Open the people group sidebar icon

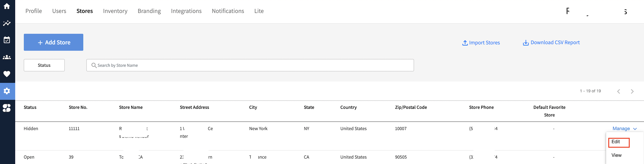(7, 57)
